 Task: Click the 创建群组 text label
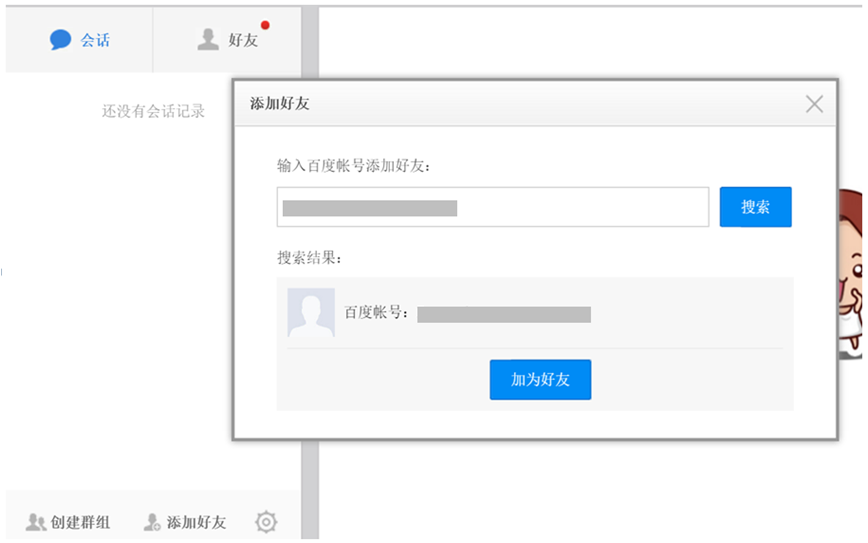[x=80, y=522]
